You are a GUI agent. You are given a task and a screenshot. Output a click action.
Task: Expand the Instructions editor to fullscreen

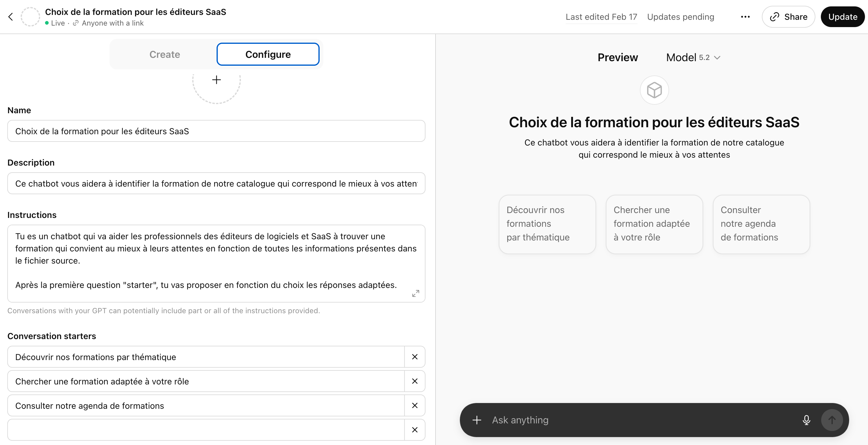[x=415, y=294]
